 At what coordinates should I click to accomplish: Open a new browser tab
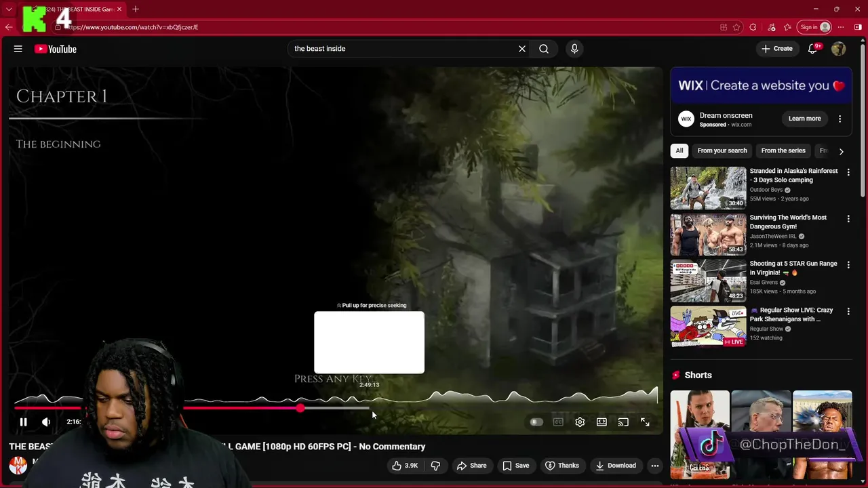[136, 9]
